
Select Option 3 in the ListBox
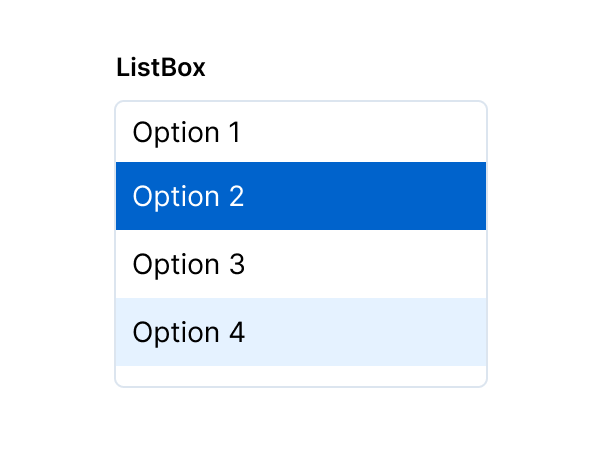300,264
